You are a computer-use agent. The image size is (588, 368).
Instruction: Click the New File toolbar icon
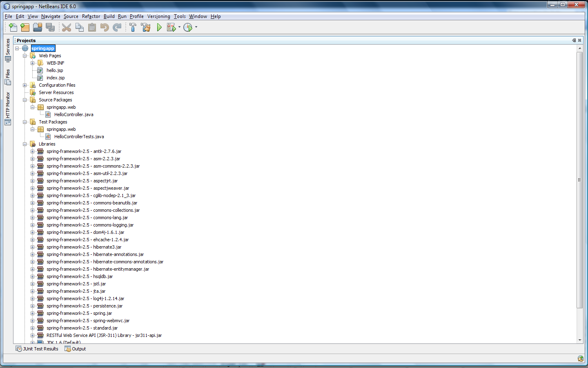(x=13, y=27)
